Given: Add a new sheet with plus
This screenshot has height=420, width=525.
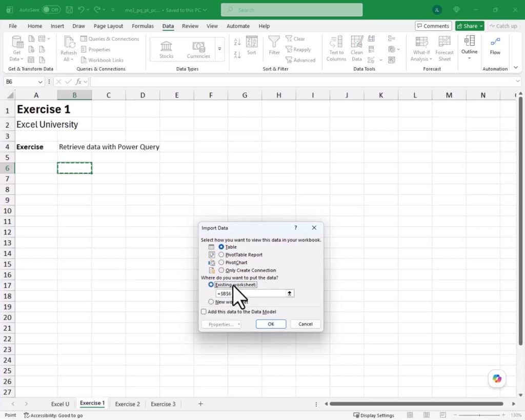Looking at the screenshot, I should pos(200,404).
